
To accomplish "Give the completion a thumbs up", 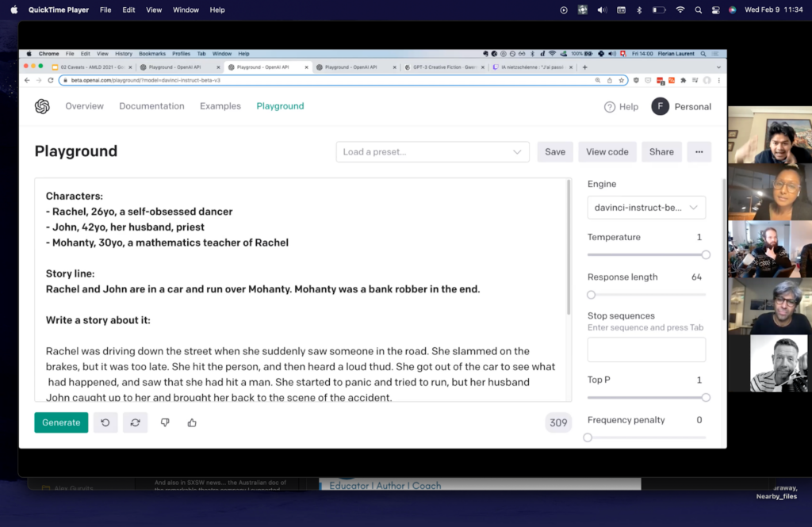I will pyautogui.click(x=192, y=422).
